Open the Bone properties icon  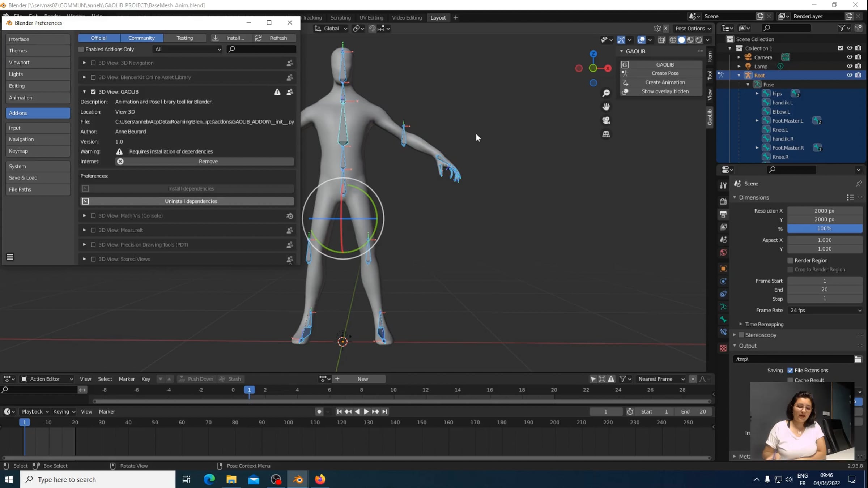[x=723, y=319]
